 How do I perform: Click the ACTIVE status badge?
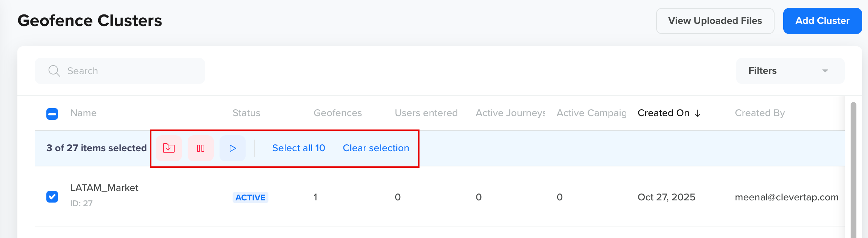pyautogui.click(x=250, y=197)
